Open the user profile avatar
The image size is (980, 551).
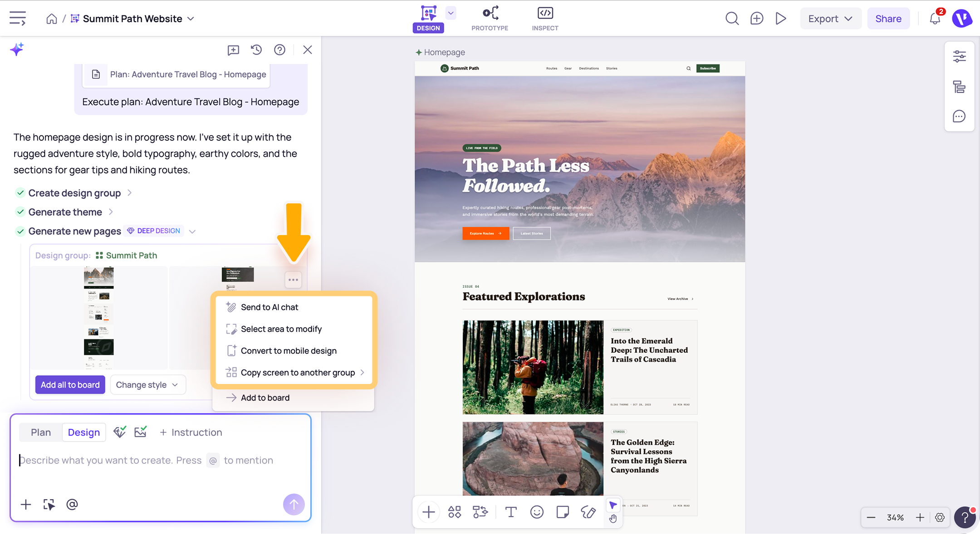click(x=961, y=19)
